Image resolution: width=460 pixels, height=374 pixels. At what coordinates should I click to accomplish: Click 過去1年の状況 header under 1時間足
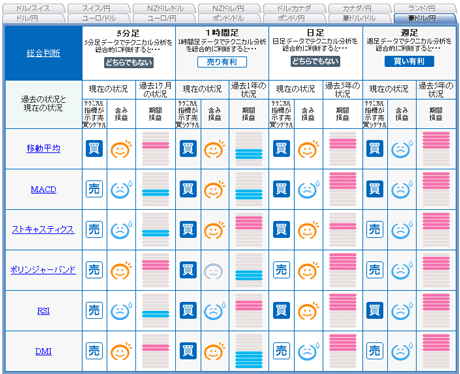(249, 90)
